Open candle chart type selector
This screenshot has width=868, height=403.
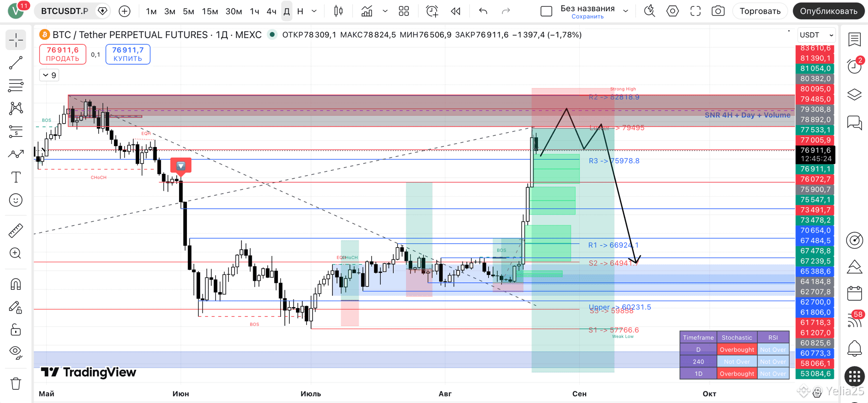338,11
